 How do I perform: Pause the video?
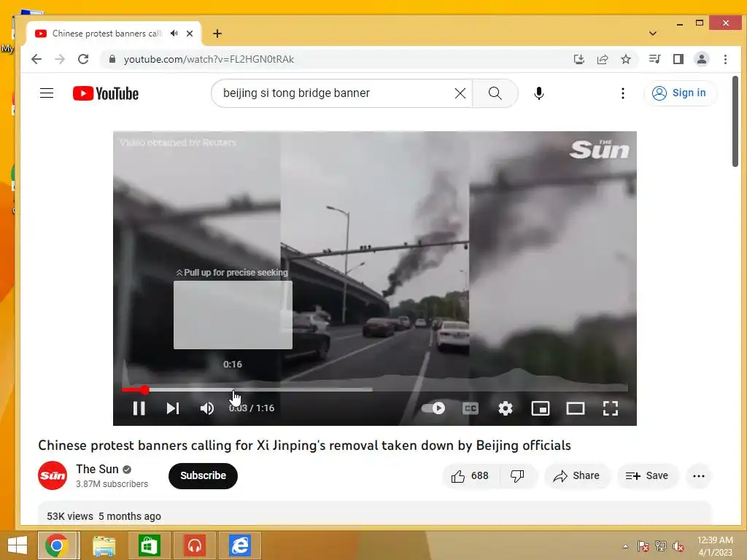point(139,408)
